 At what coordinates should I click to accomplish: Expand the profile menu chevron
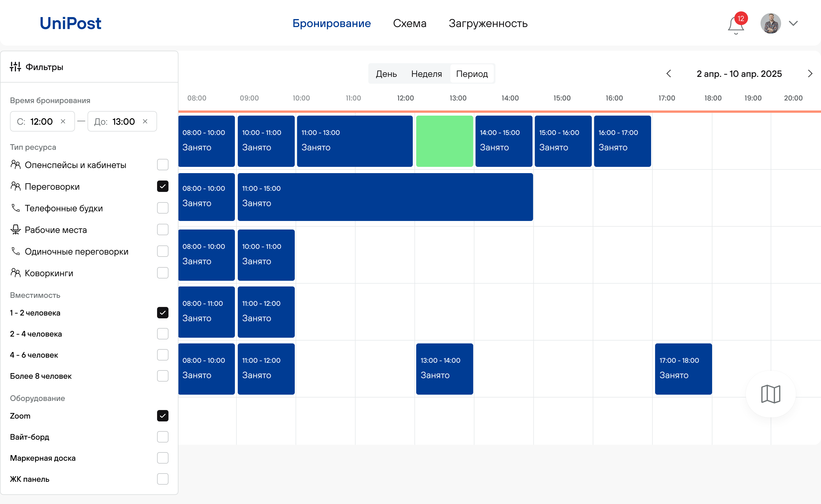[x=793, y=23]
